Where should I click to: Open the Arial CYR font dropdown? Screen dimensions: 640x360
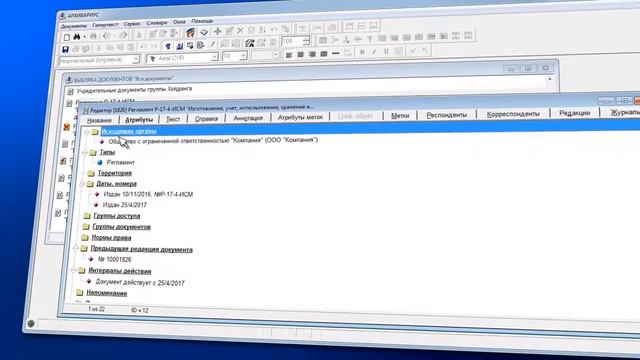click(x=214, y=57)
